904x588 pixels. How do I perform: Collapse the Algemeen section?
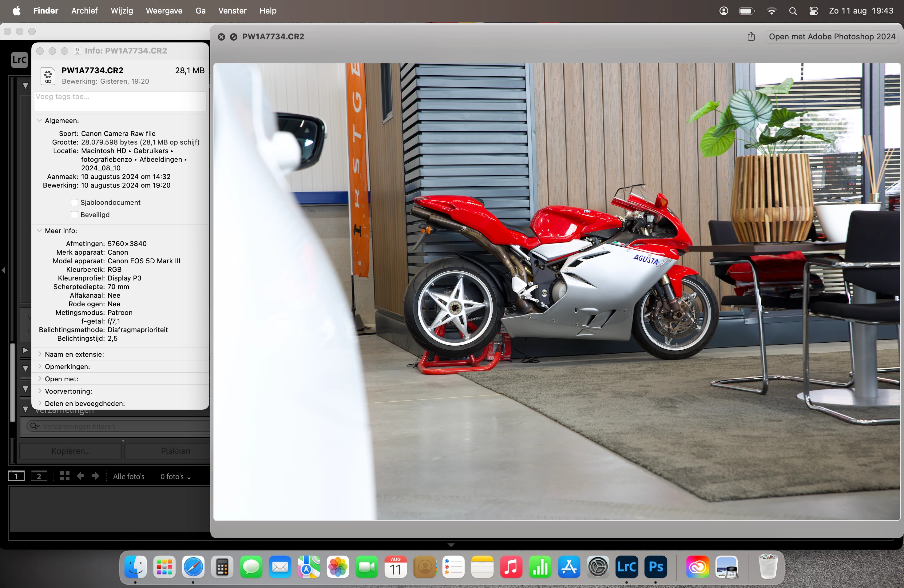click(x=39, y=121)
